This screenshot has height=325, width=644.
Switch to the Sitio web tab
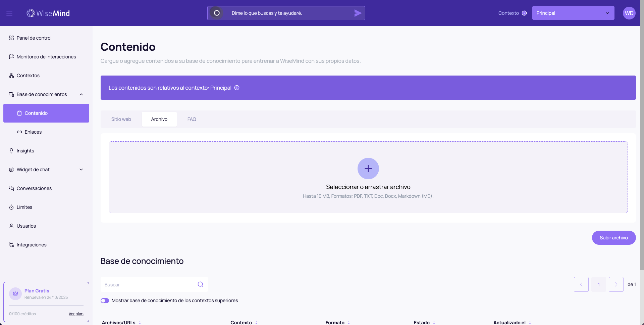click(121, 119)
